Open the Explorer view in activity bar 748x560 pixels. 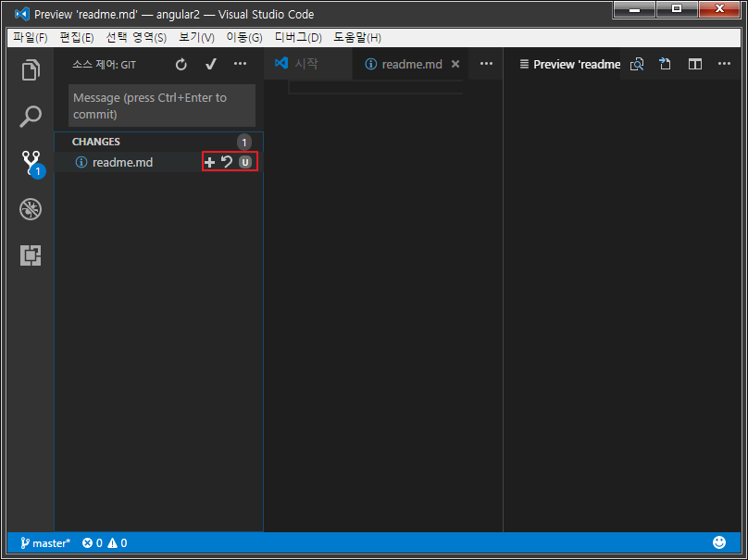31,70
